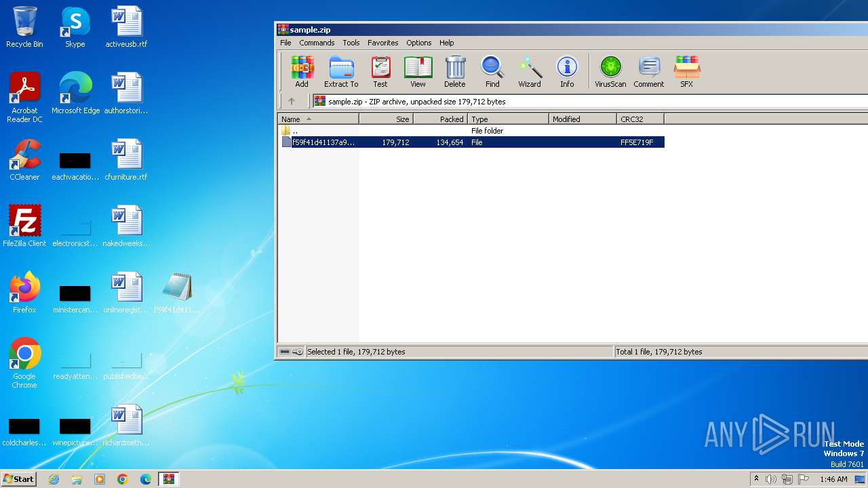This screenshot has width=868, height=488.
Task: Click the WinRAR taskbar button
Action: click(168, 479)
